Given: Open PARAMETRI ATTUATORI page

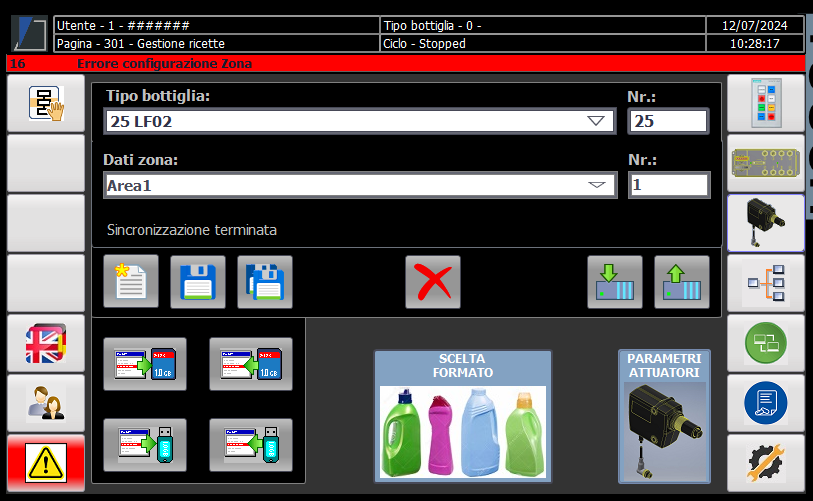Looking at the screenshot, I should click(664, 416).
